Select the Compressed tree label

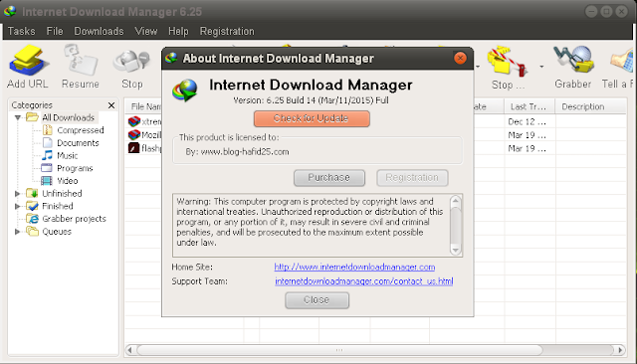coord(81,130)
